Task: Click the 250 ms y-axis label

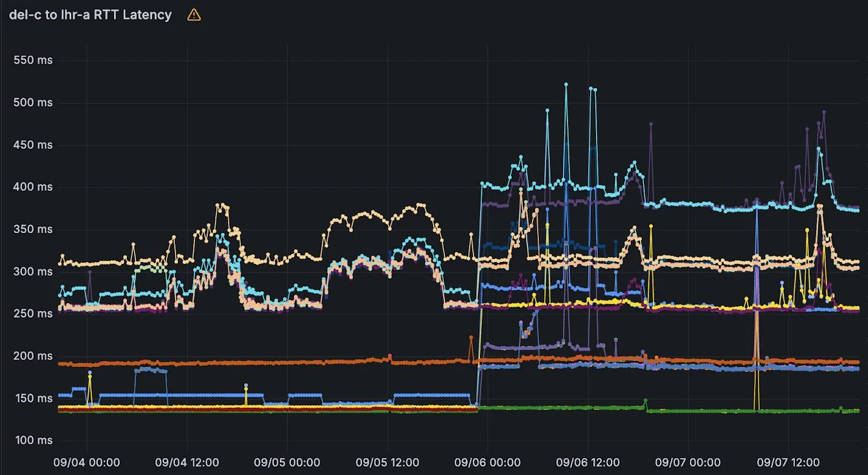Action: click(33, 313)
